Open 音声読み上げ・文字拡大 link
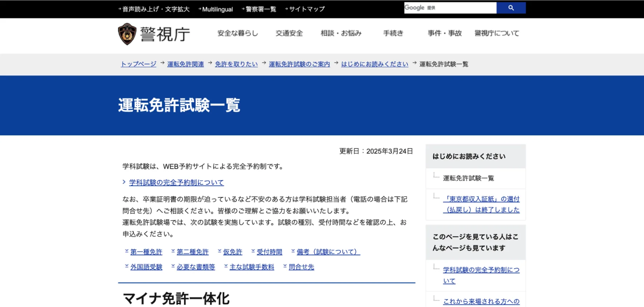 (x=156, y=9)
